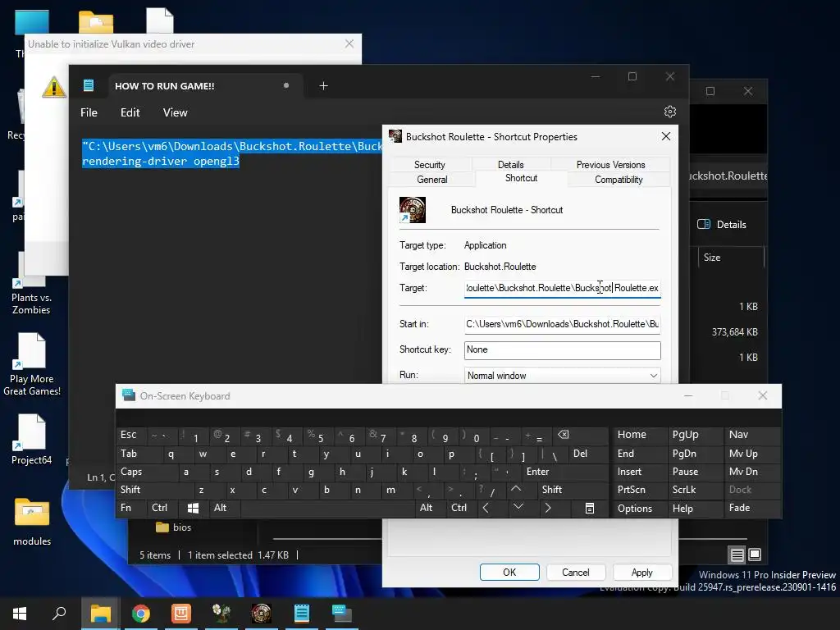Screen dimensions: 840x630
Task: Open the Windows Start menu
Action: pyautogui.click(x=20, y=614)
